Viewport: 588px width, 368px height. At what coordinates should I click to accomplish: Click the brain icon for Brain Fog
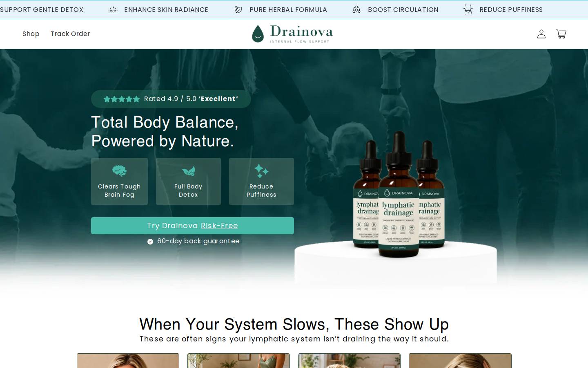[119, 171]
